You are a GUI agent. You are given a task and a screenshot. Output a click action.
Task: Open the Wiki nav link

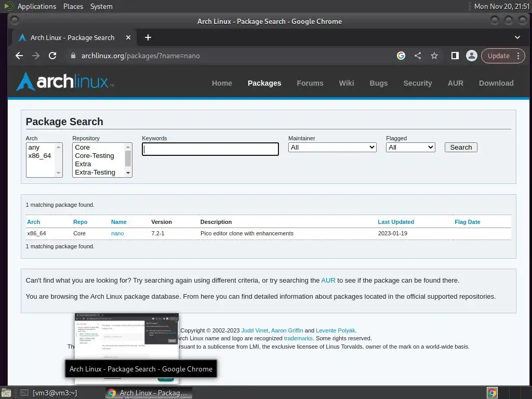click(347, 83)
